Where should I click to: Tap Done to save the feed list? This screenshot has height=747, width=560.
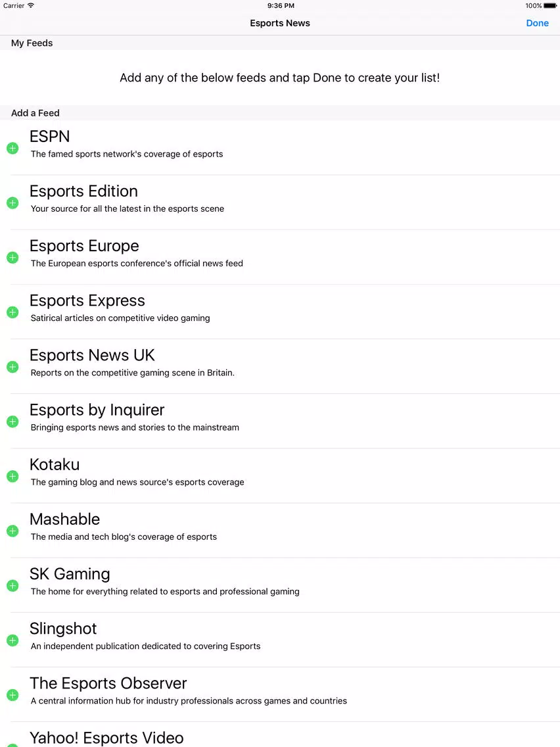click(537, 23)
